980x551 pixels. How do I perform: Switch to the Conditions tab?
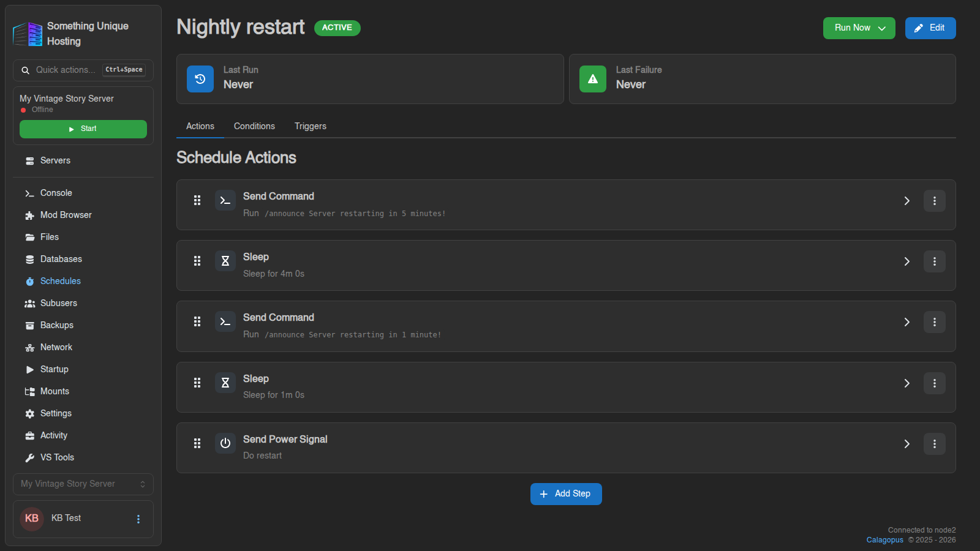pos(254,126)
